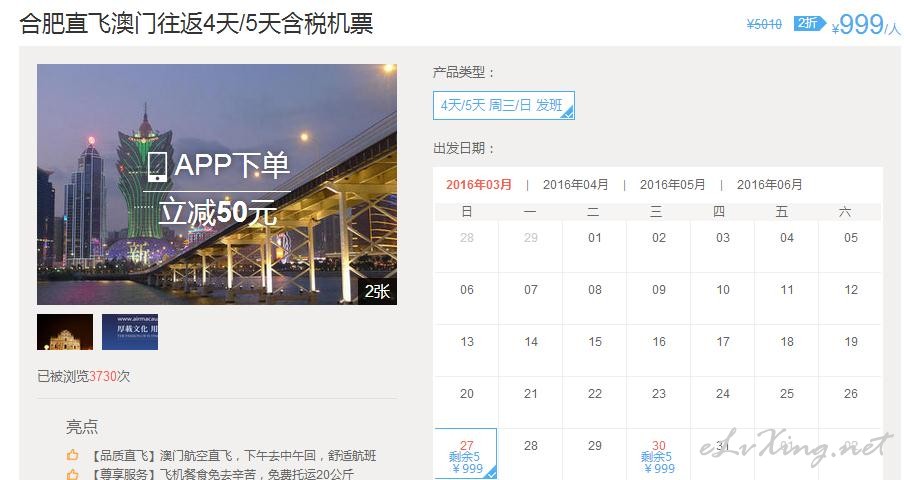Click the crossed-out ¥5010 original price
Image resolution: width=904 pixels, height=480 pixels.
pos(764,24)
